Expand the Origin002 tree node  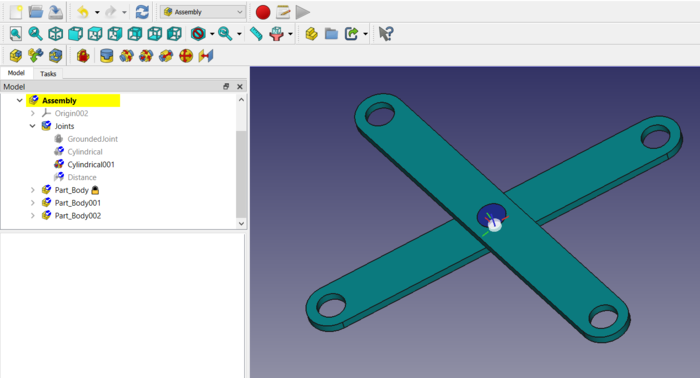[x=32, y=113]
